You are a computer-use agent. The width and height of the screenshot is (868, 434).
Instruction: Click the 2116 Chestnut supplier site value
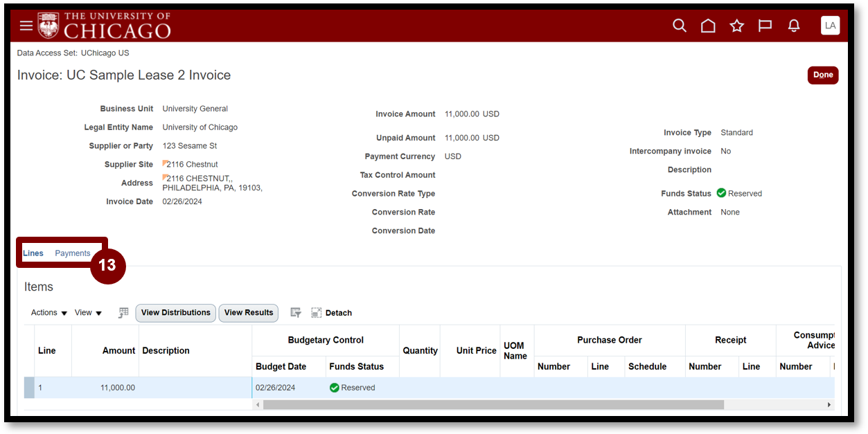pos(193,165)
